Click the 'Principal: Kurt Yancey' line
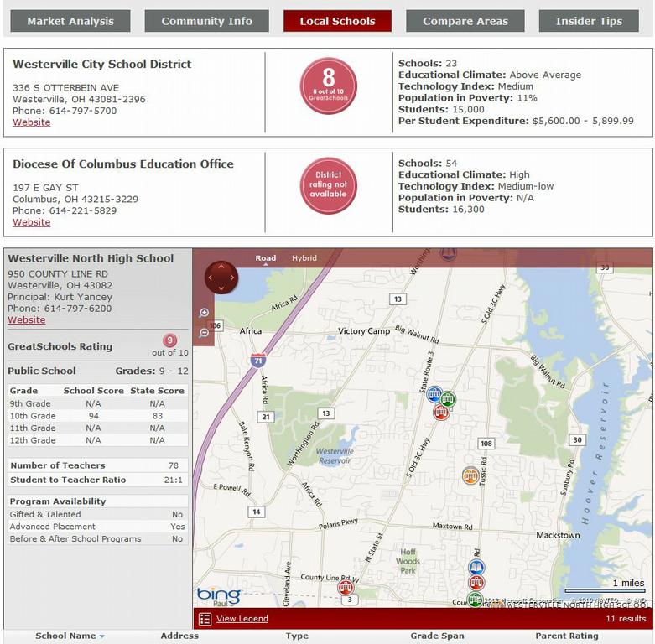 point(60,297)
